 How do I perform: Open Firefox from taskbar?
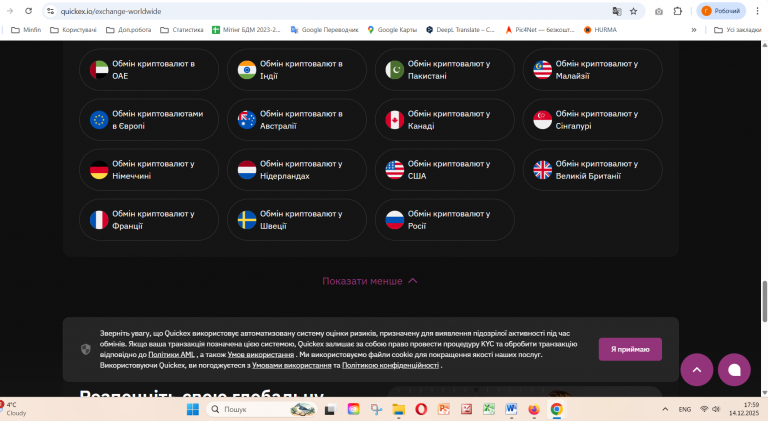pos(533,409)
